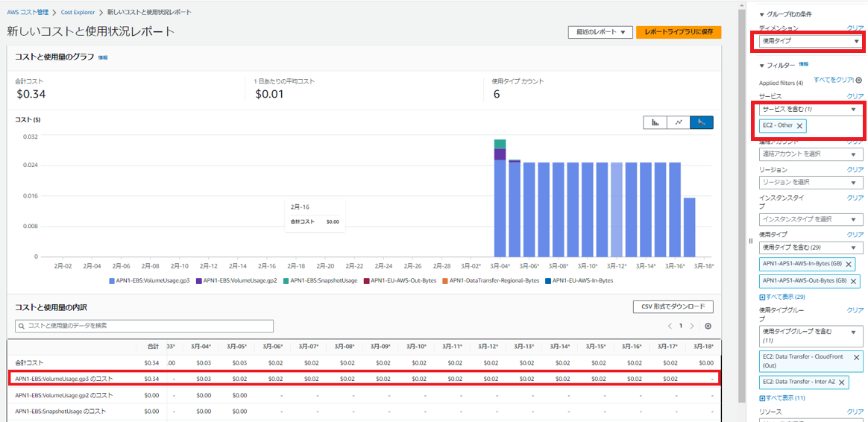The width and height of the screenshot is (868, 422).
Task: Clear the ディメンション selection
Action: coord(855,27)
